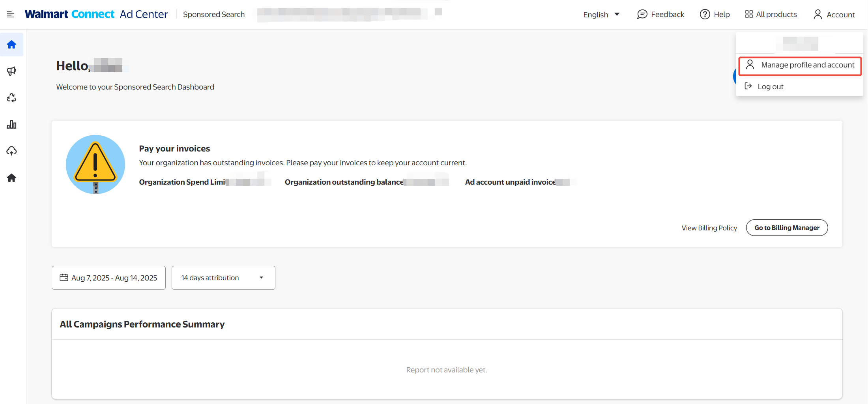Viewport: 868px width, 404px height.
Task: Open the Aug 7 - Aug 14 date picker
Action: pos(108,278)
